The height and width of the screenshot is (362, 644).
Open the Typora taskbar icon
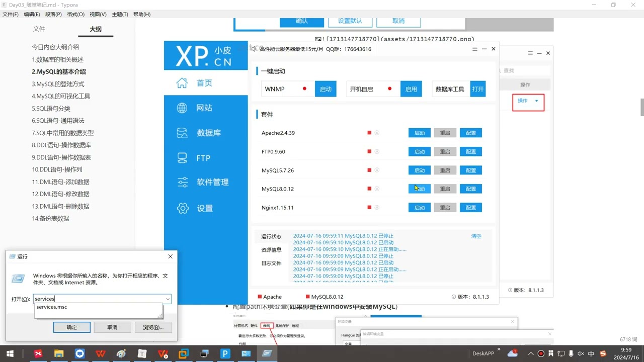click(142, 353)
